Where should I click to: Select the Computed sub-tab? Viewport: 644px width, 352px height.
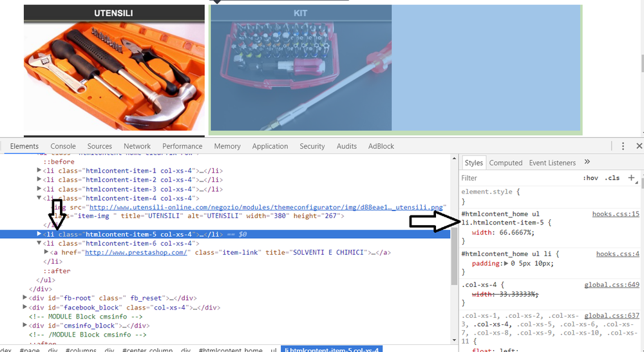506,163
